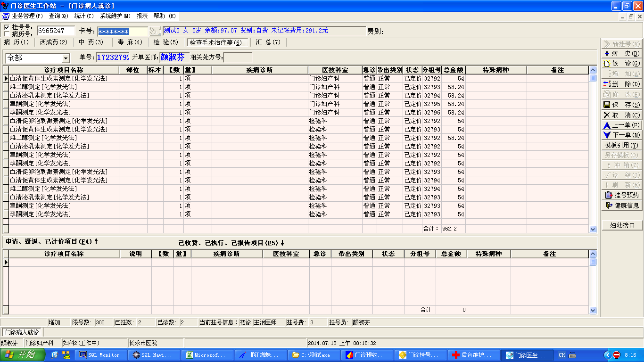Viewport: 644px width, 362px height.
Task: Click 申请、疑退、已计价项目(F4) section label
Action: tap(51, 241)
